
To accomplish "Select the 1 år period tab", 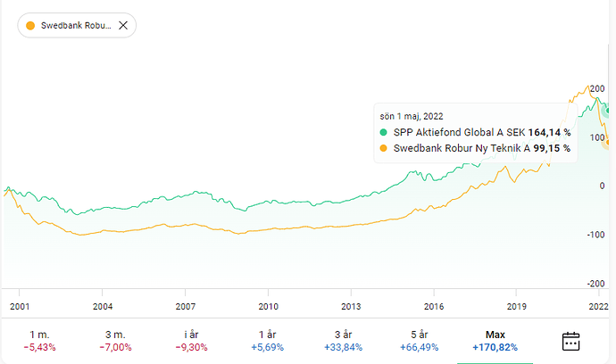I will point(267,341).
